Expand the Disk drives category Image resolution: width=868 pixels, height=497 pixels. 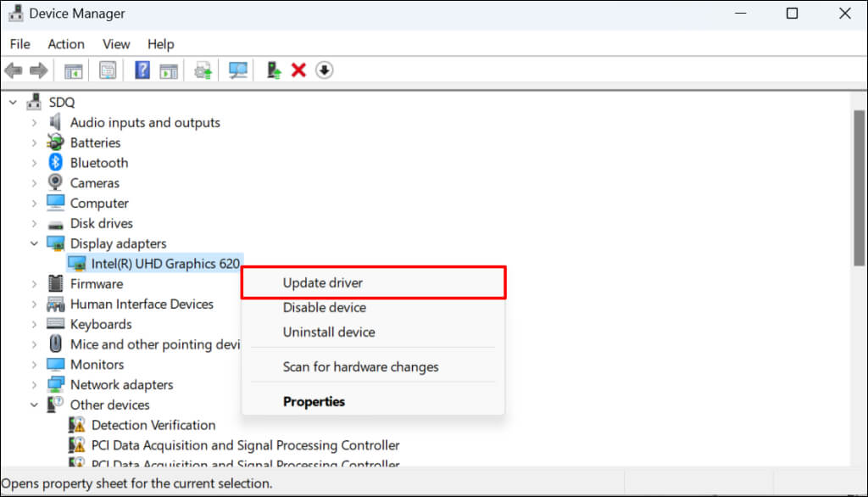pos(34,223)
